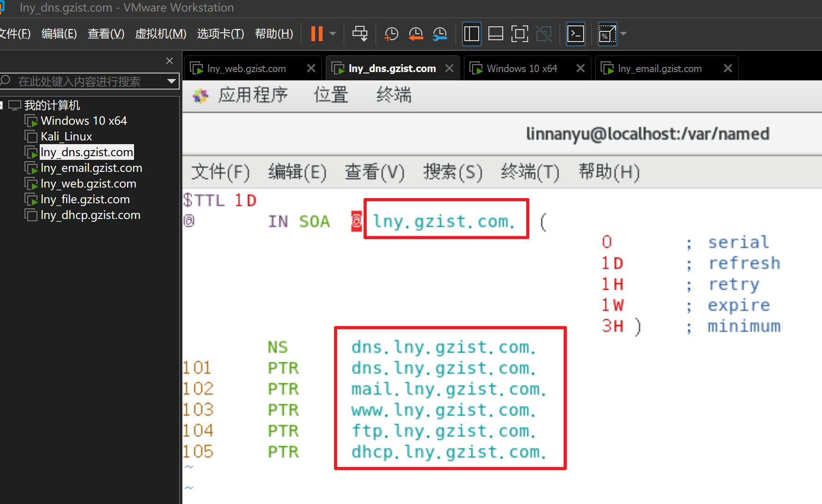Click the NS record type text
Image resolution: width=822 pixels, height=504 pixels.
pyautogui.click(x=278, y=347)
